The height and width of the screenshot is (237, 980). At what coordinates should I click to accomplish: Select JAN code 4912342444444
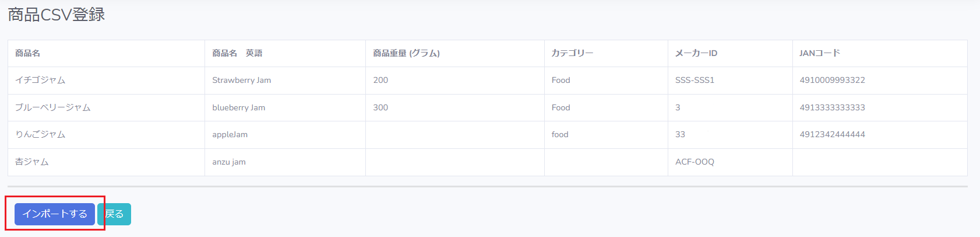(x=832, y=135)
